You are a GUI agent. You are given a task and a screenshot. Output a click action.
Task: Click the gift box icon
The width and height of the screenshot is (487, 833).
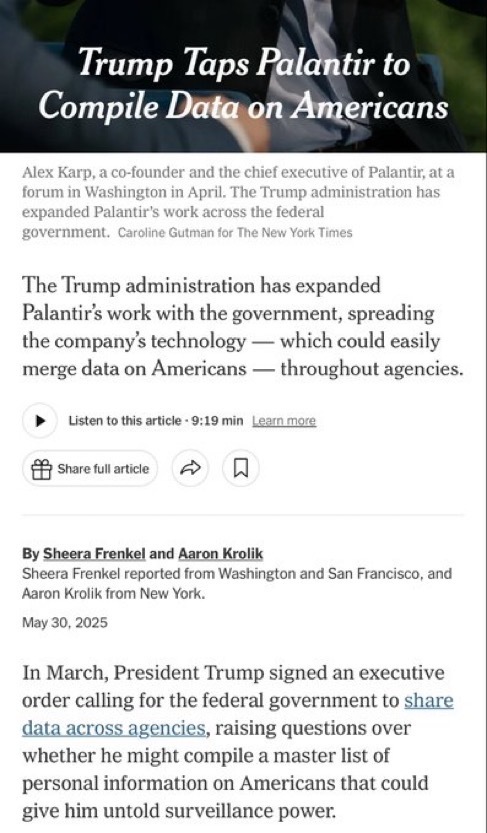(41, 469)
